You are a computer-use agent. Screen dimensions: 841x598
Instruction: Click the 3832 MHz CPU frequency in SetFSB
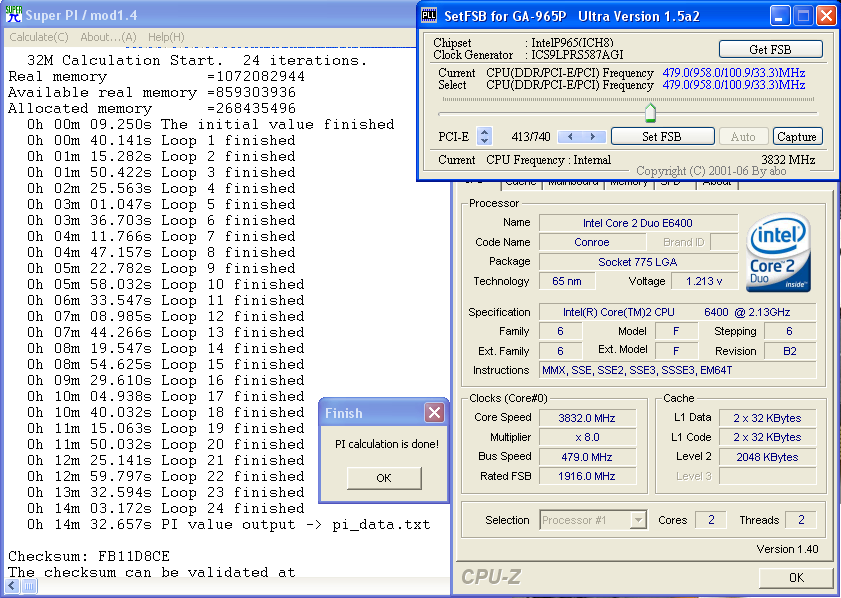[x=788, y=160]
